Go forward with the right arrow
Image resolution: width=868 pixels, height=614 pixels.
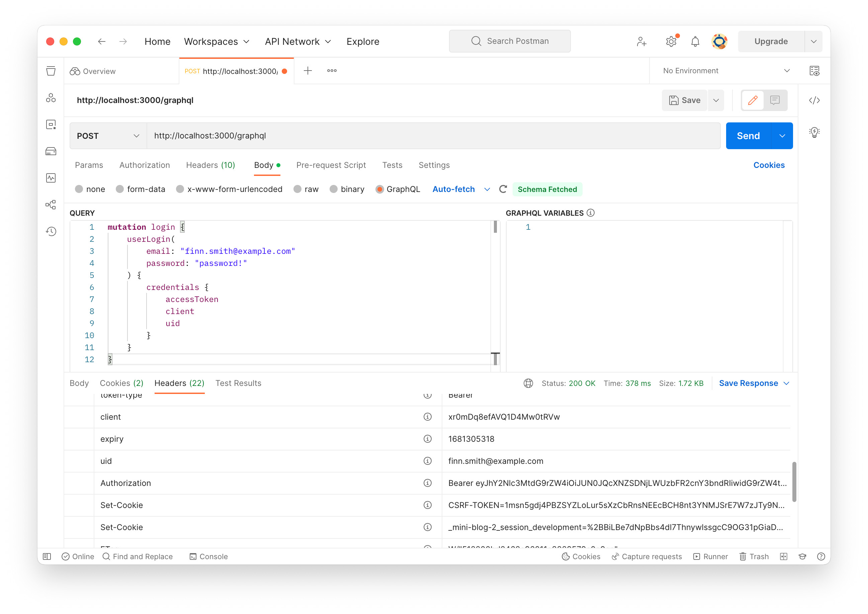point(123,41)
